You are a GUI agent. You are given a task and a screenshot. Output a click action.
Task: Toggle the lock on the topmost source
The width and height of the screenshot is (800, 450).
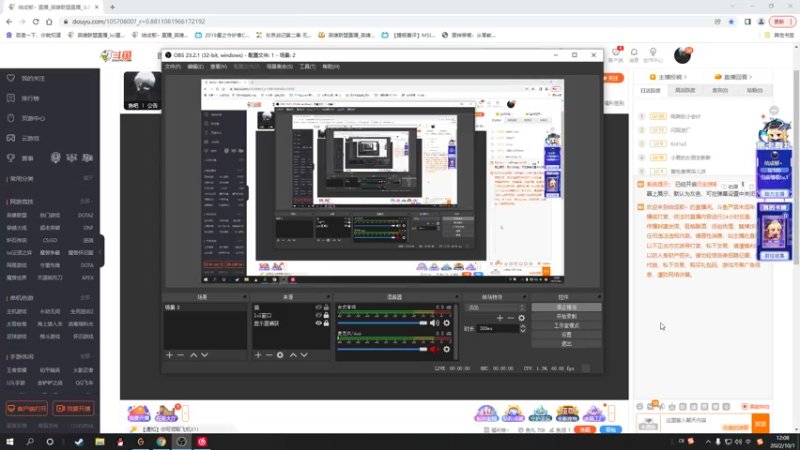(x=326, y=308)
